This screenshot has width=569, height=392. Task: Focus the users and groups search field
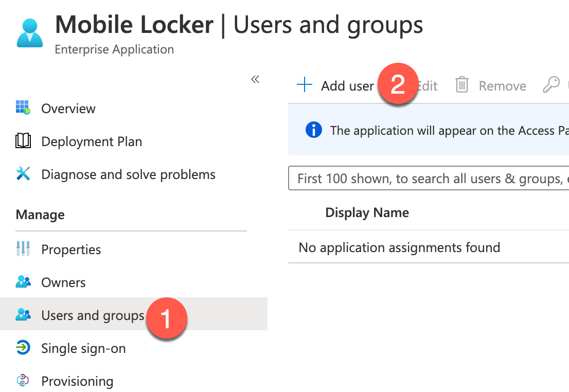[x=429, y=178]
